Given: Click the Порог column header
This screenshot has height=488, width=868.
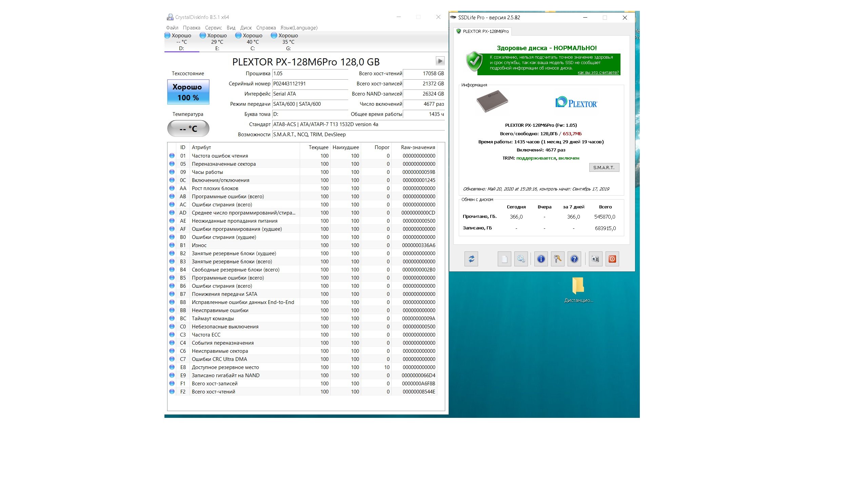Looking at the screenshot, I should (x=376, y=147).
